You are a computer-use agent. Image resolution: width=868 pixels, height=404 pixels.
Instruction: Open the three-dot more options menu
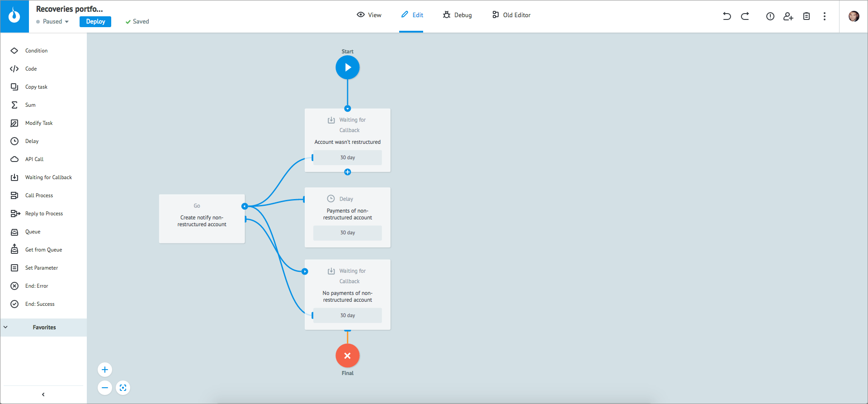point(824,16)
